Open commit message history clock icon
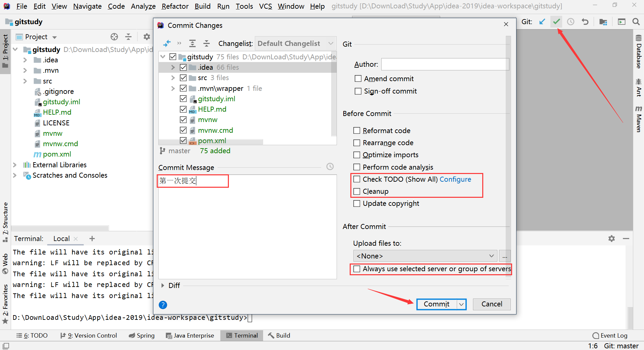 tap(330, 167)
